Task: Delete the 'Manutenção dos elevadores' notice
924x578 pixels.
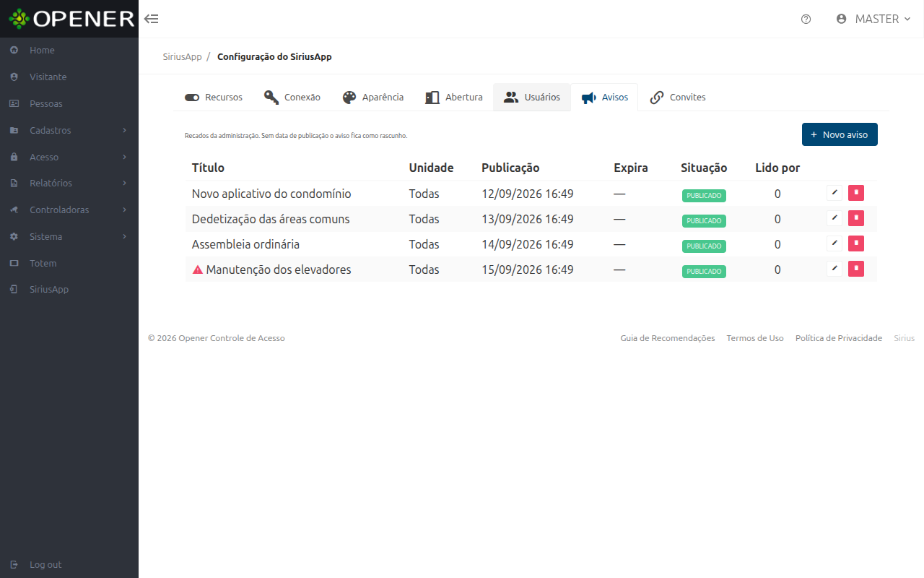Action: pyautogui.click(x=856, y=269)
